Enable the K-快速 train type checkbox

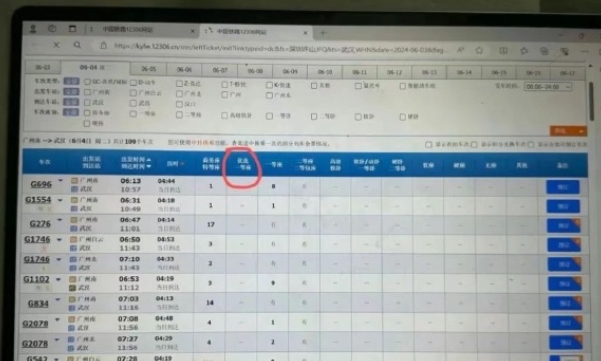pos(269,85)
